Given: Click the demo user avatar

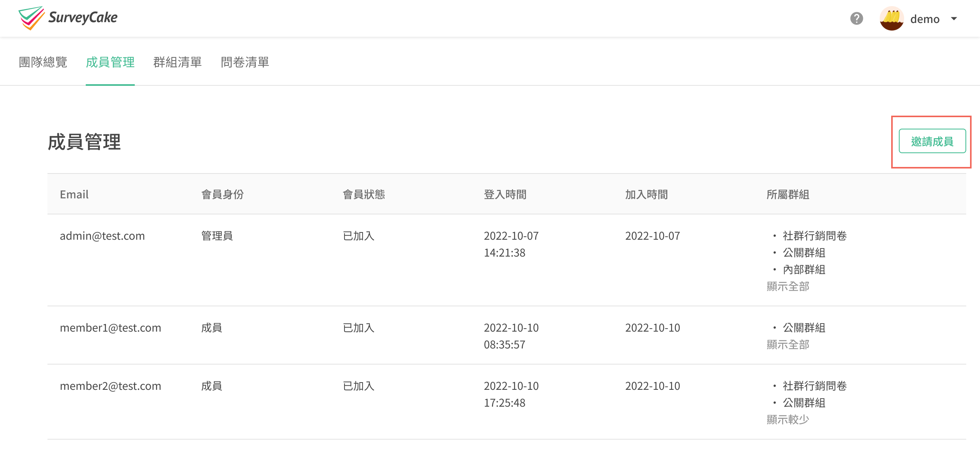Looking at the screenshot, I should (892, 18).
